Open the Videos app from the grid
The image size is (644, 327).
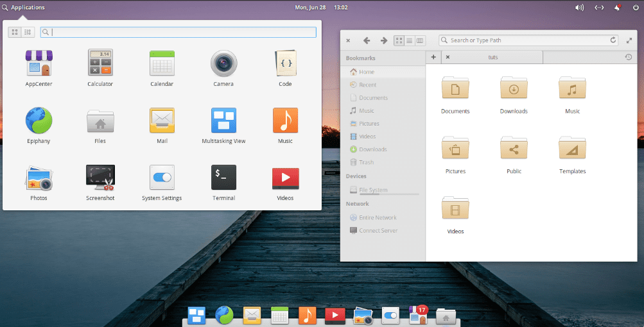click(285, 183)
